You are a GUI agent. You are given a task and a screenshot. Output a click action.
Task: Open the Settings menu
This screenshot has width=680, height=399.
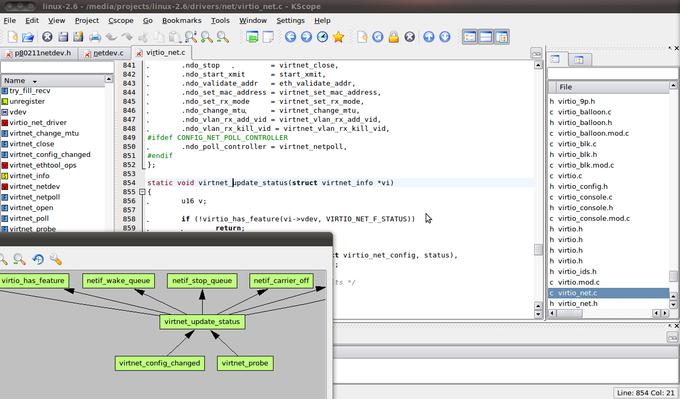(x=290, y=20)
